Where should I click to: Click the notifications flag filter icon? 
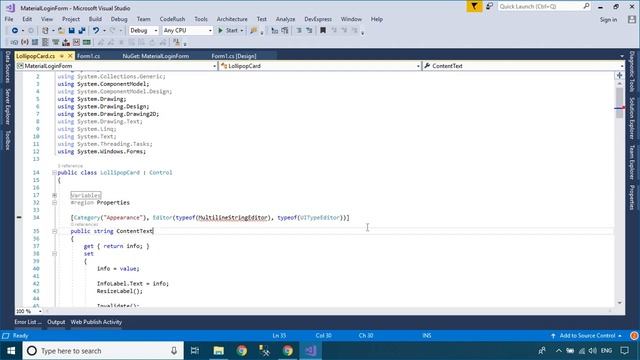tap(474, 7)
